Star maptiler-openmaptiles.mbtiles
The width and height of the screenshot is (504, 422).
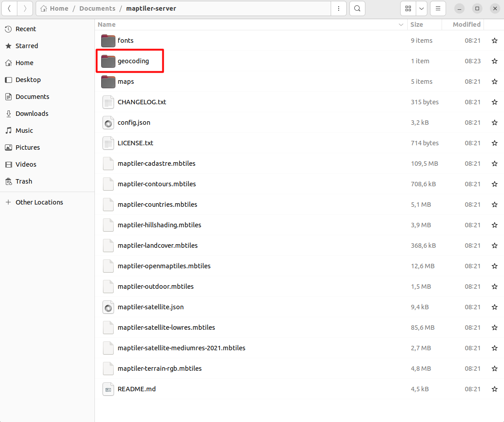pos(494,266)
